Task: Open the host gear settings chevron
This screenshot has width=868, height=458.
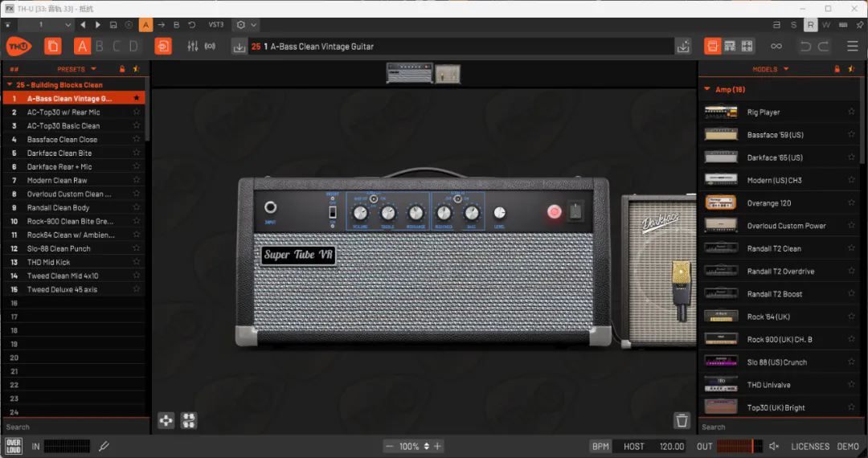Action: pos(253,25)
